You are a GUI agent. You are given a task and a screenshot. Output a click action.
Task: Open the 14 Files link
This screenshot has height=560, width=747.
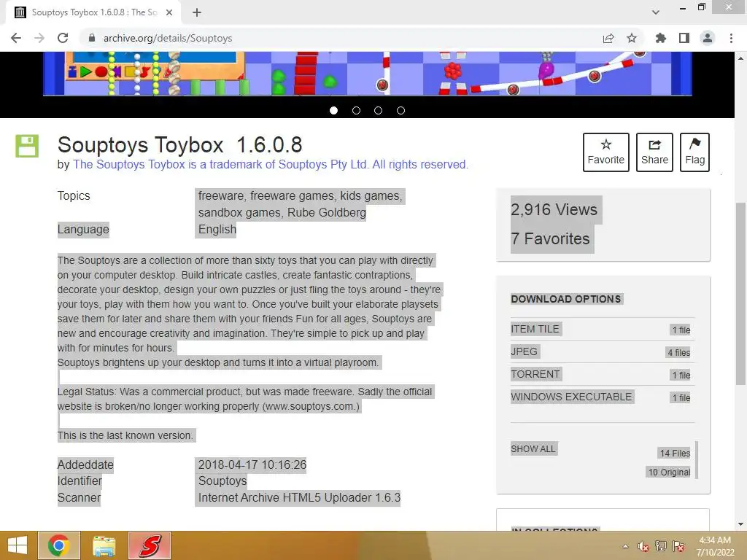(675, 454)
